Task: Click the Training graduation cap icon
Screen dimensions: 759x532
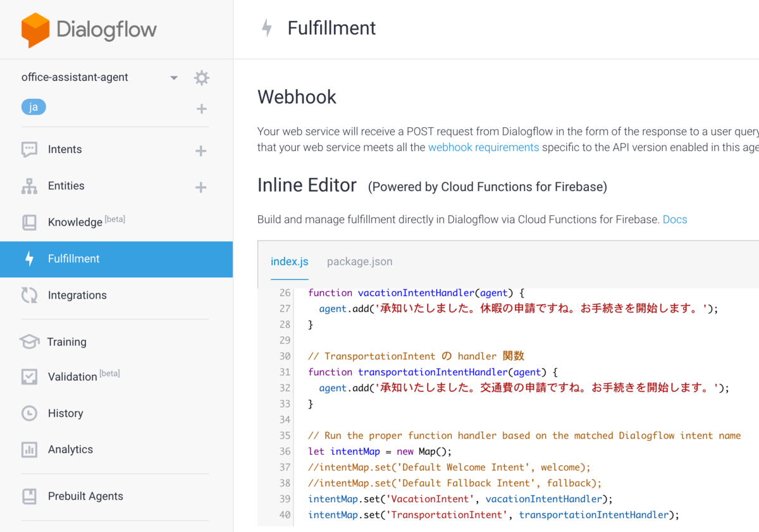Action: pyautogui.click(x=29, y=342)
